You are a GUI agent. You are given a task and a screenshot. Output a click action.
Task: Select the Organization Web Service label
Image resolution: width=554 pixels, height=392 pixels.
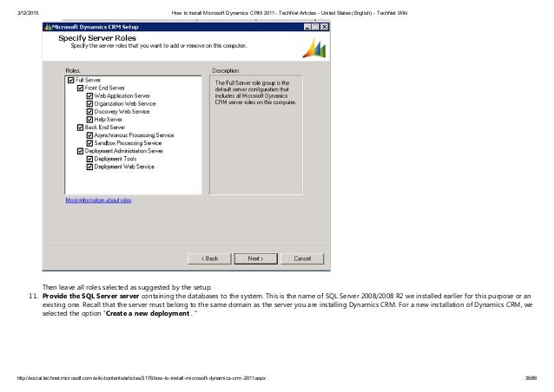[x=125, y=104]
